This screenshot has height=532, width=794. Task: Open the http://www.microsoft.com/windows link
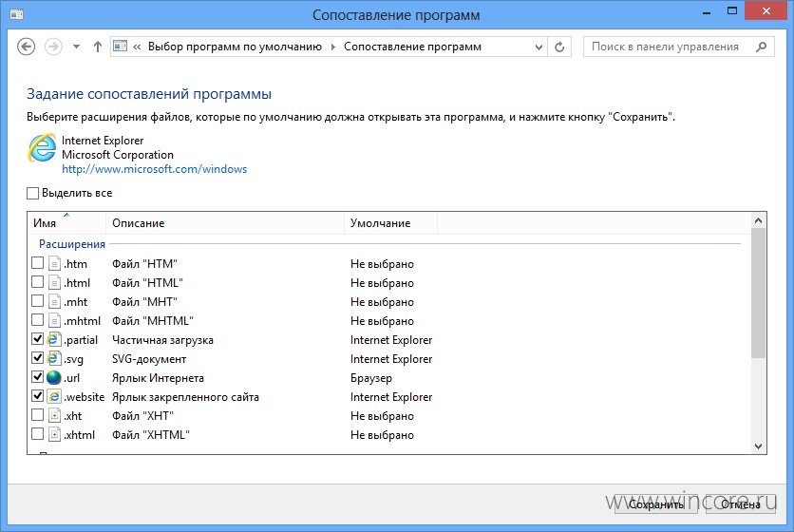click(155, 169)
